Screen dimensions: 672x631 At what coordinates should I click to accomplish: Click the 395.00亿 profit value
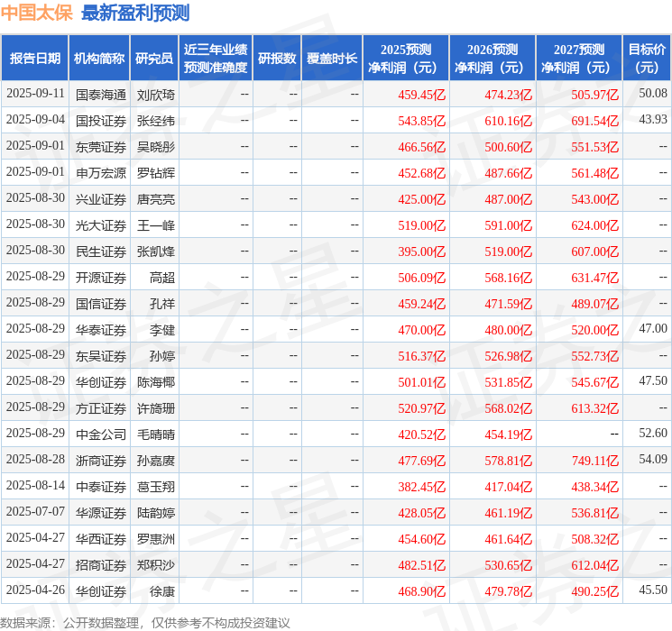422,251
